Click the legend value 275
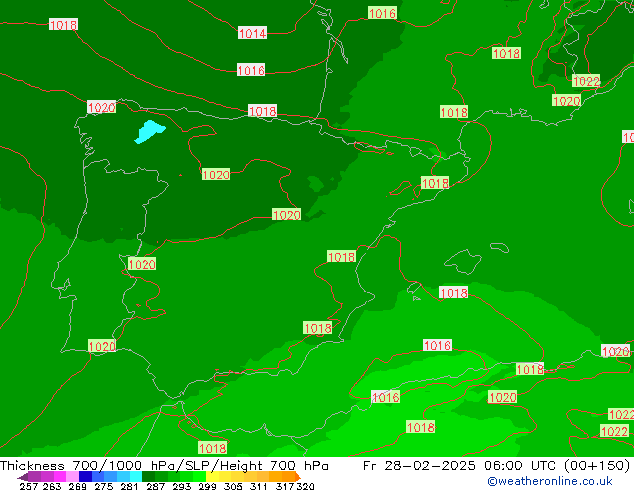Screen dimensions: 634x490 (x=104, y=486)
